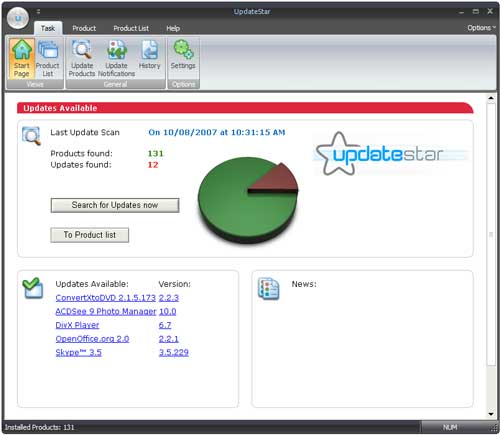Screen dimensions: 500x435
Task: Open the Help tab
Action: 173,28
